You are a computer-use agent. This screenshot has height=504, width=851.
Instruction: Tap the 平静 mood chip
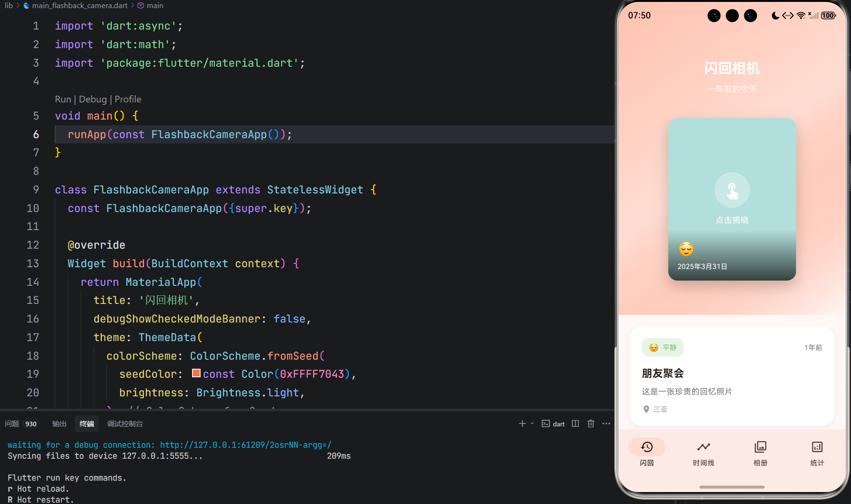[663, 347]
